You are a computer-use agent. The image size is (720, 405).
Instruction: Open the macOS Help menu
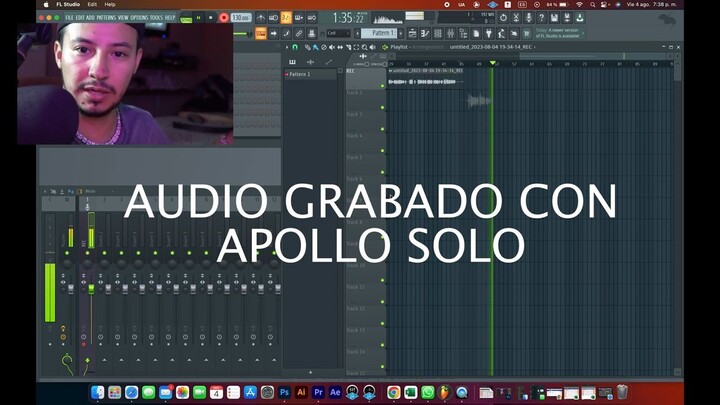(110, 4)
